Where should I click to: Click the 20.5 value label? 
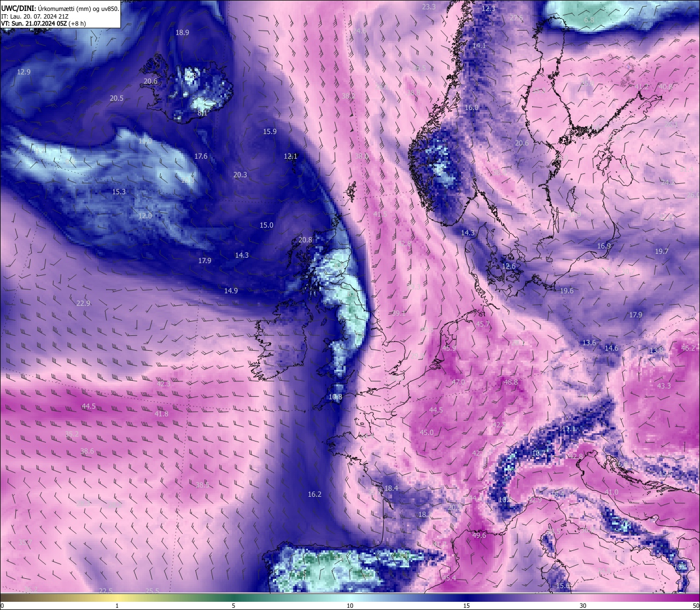[116, 98]
